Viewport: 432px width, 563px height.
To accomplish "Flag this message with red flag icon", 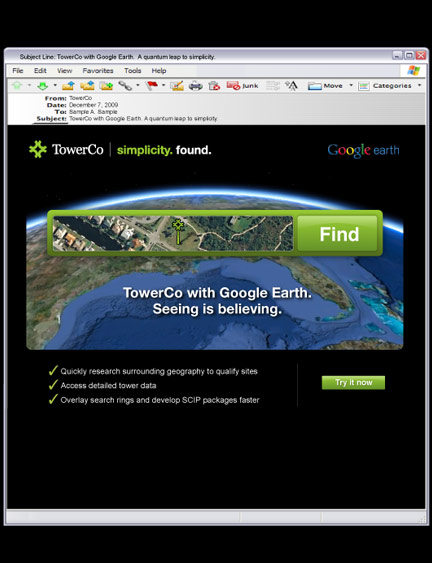I will tap(152, 86).
